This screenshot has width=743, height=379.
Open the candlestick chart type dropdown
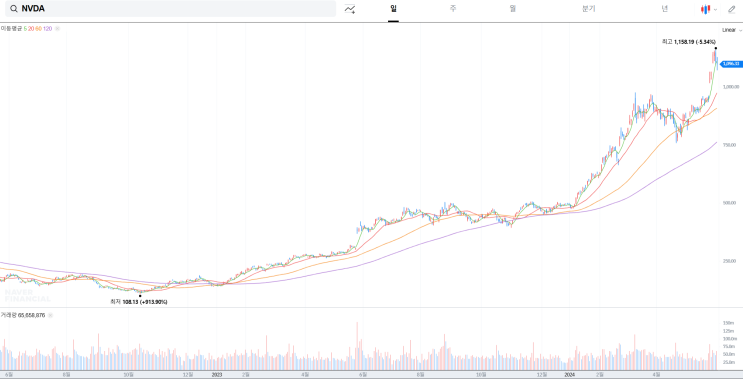[709, 9]
